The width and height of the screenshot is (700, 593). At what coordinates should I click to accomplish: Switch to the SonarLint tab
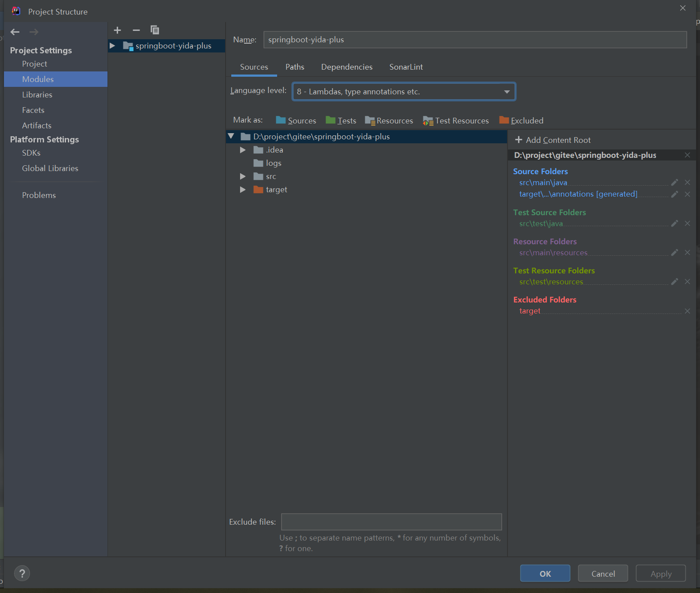(x=406, y=67)
